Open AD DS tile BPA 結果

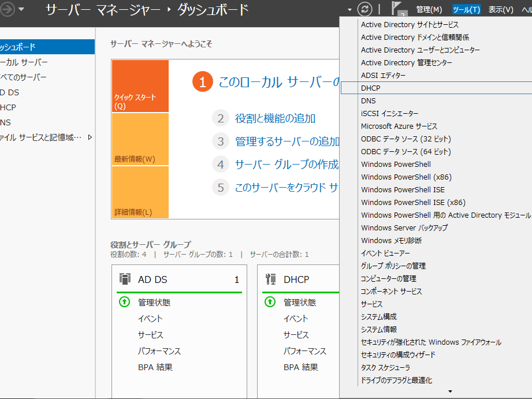(155, 367)
